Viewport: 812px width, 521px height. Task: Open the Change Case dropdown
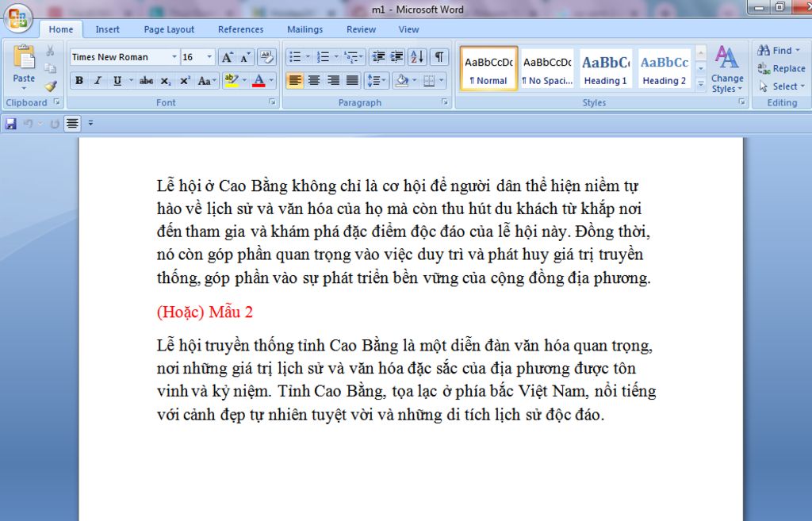point(207,80)
